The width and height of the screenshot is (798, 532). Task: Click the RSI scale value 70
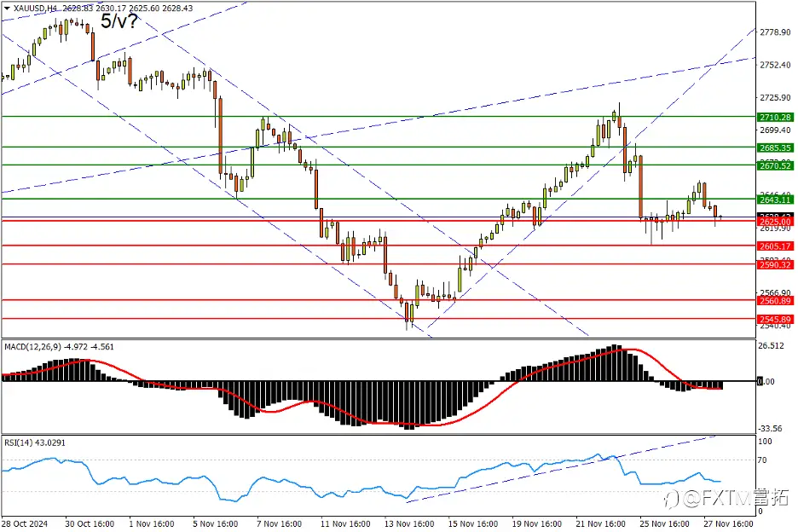click(762, 460)
